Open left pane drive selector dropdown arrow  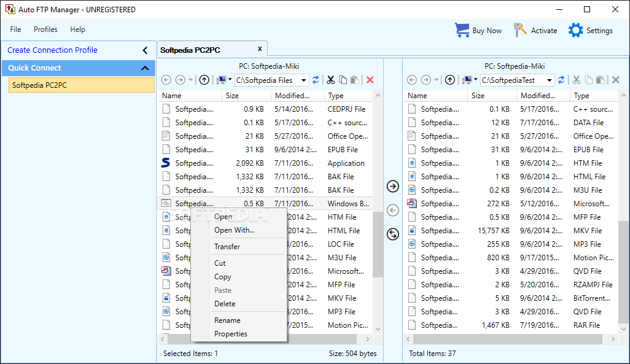pos(230,80)
